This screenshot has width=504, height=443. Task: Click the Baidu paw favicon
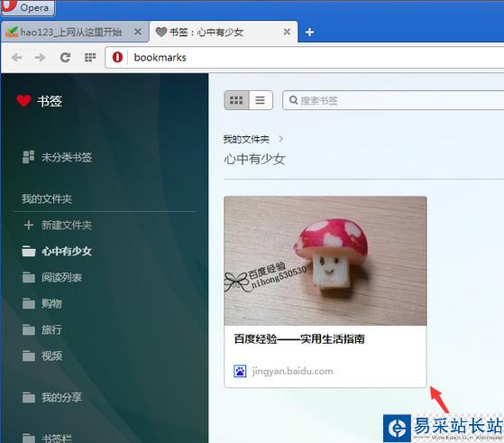click(x=240, y=371)
